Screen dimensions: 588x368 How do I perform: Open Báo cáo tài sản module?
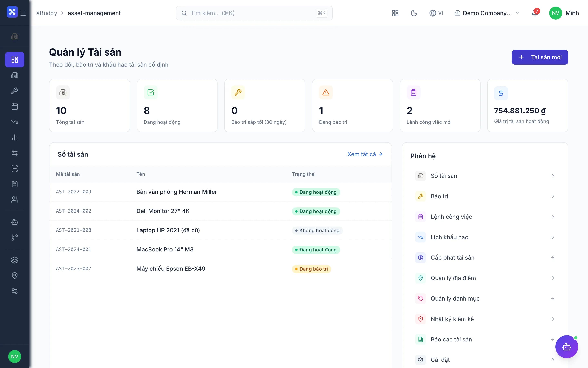485,339
